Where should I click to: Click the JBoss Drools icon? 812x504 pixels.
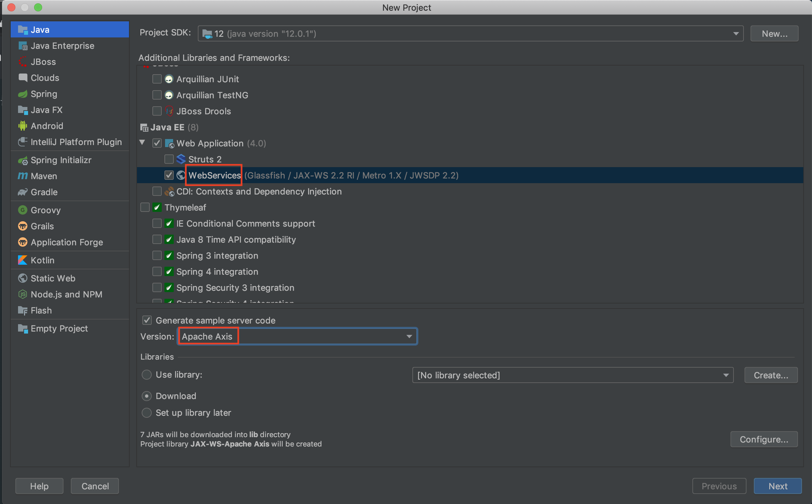click(169, 111)
